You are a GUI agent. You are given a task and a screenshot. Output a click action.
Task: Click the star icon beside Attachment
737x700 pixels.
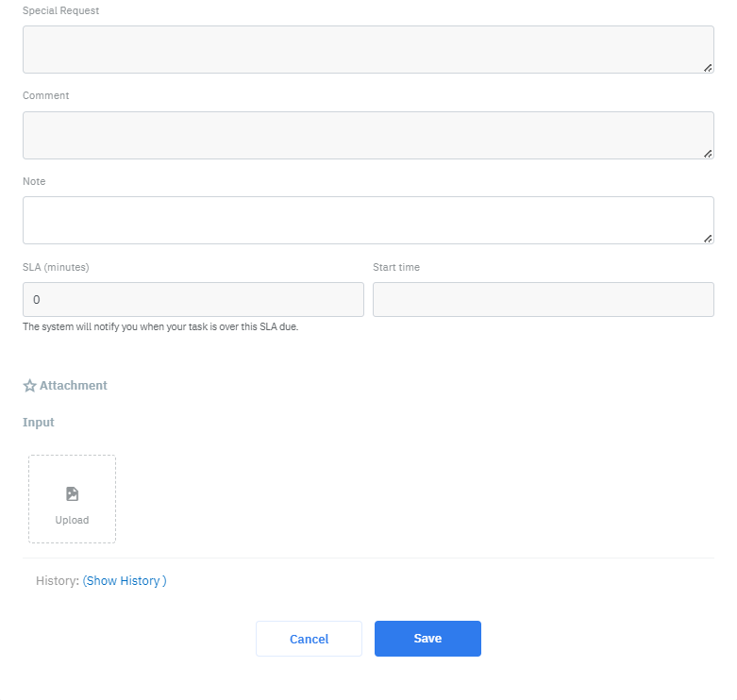tap(29, 386)
